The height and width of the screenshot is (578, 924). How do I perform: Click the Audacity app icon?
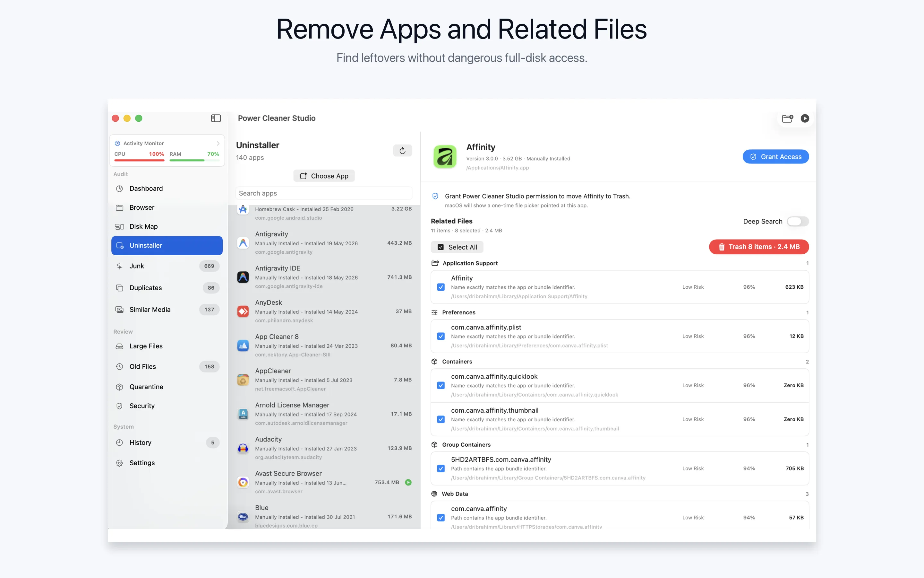pos(243,448)
